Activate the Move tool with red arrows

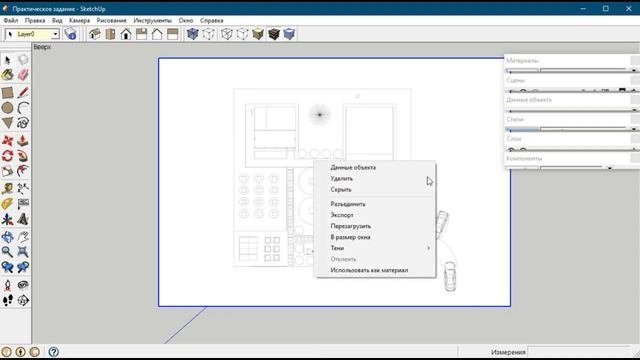point(7,141)
